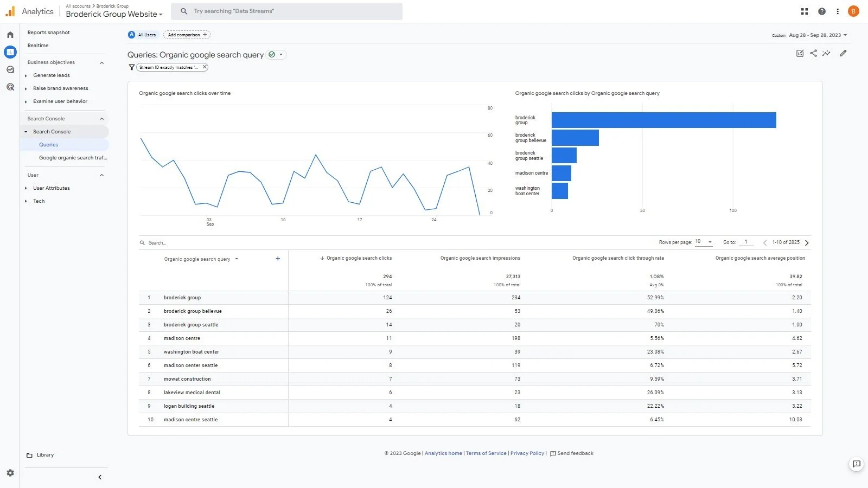
Task: Switch to Google organic search traffic report
Action: (74, 157)
